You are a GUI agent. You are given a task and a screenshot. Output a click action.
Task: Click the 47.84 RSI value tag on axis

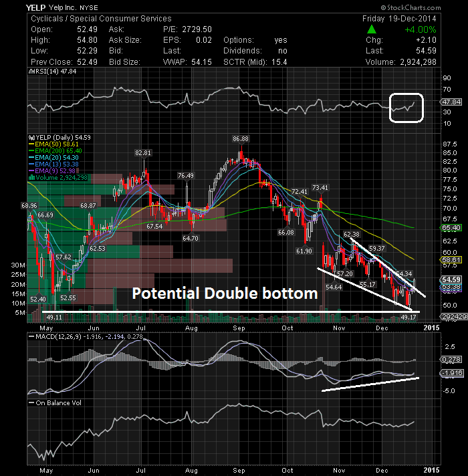[x=451, y=102]
